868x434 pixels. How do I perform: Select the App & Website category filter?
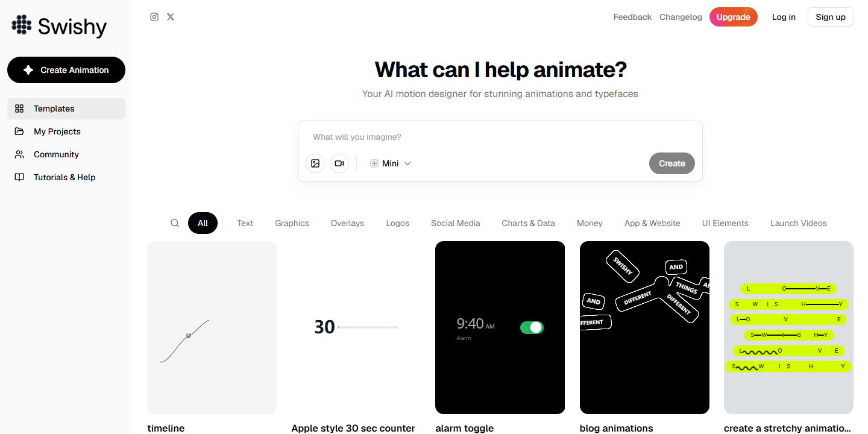pos(652,223)
